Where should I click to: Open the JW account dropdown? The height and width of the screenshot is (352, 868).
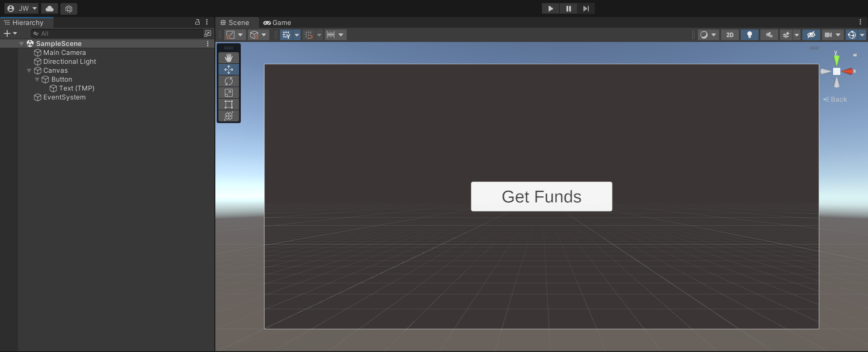tap(22, 8)
